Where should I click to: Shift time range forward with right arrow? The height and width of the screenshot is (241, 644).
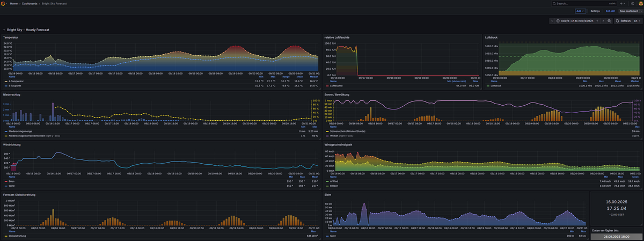pyautogui.click(x=602, y=20)
